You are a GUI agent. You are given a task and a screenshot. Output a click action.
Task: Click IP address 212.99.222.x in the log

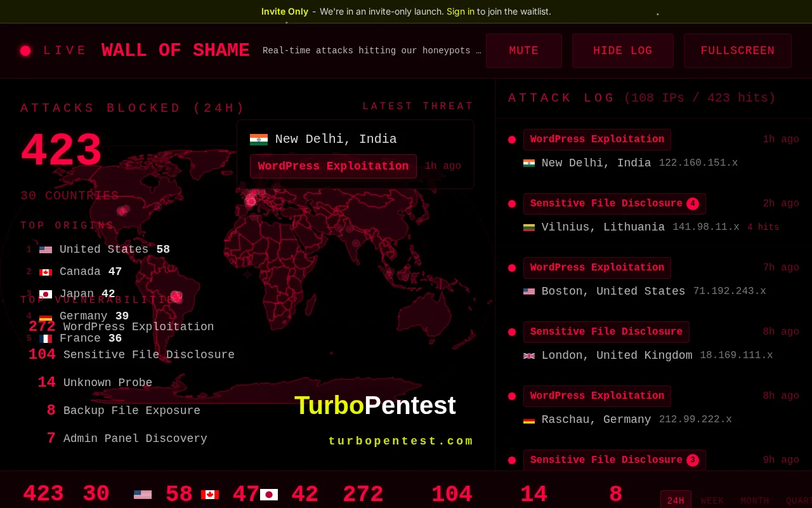[695, 420]
